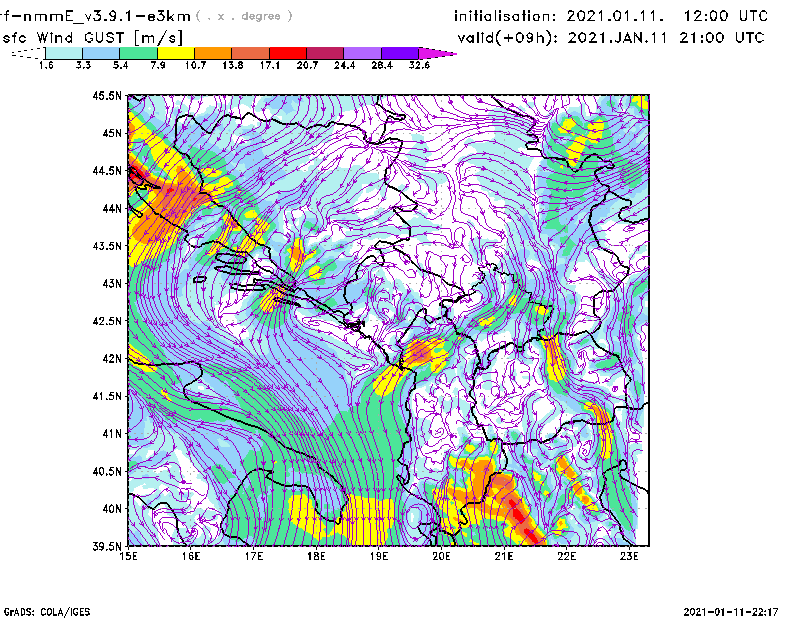Click the orange legend swatch after 10.7
The width and height of the screenshot is (800, 618).
tap(214, 53)
